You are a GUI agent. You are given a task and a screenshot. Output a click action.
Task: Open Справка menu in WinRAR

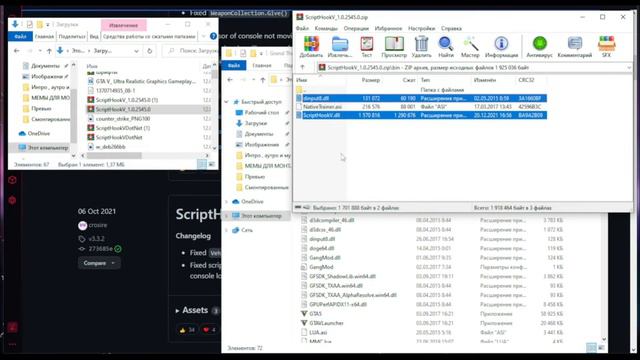(x=451, y=28)
